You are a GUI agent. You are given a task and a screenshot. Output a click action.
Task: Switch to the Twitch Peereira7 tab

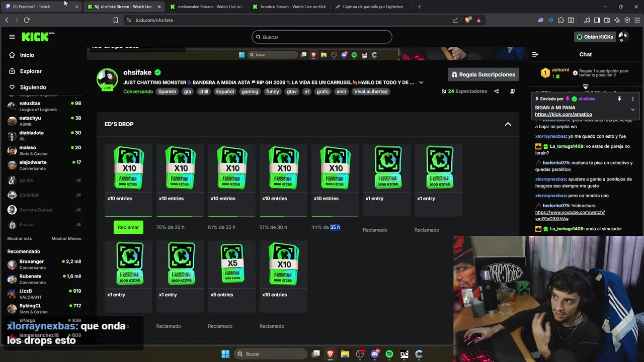41,7
